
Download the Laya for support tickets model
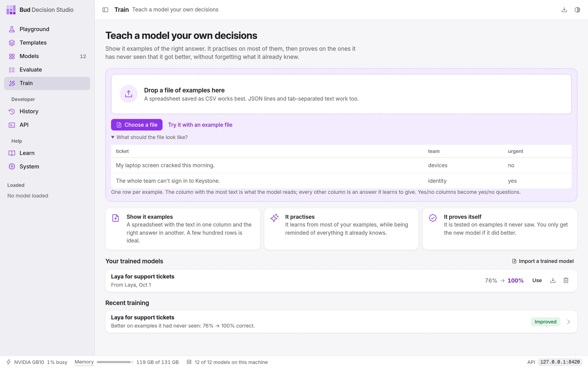point(553,280)
